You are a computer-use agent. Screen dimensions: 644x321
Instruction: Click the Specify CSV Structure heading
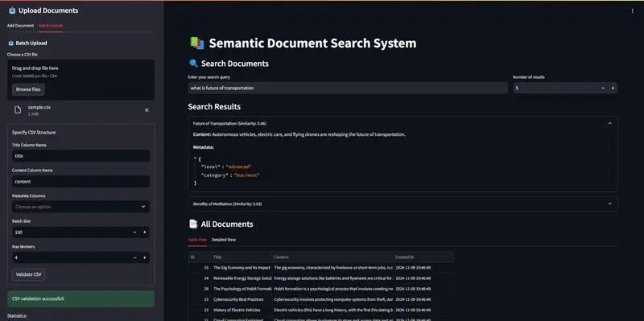tap(34, 133)
